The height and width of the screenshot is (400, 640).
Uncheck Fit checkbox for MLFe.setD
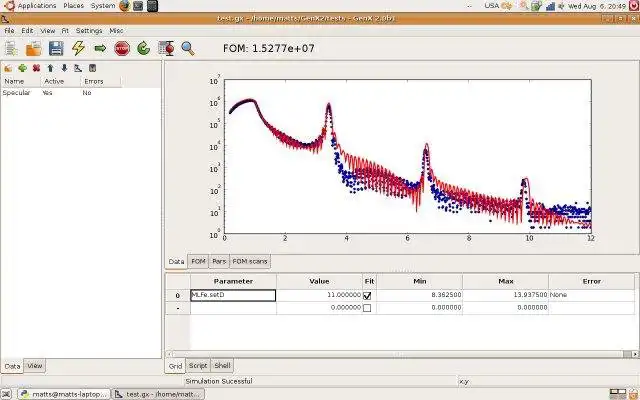tap(367, 296)
